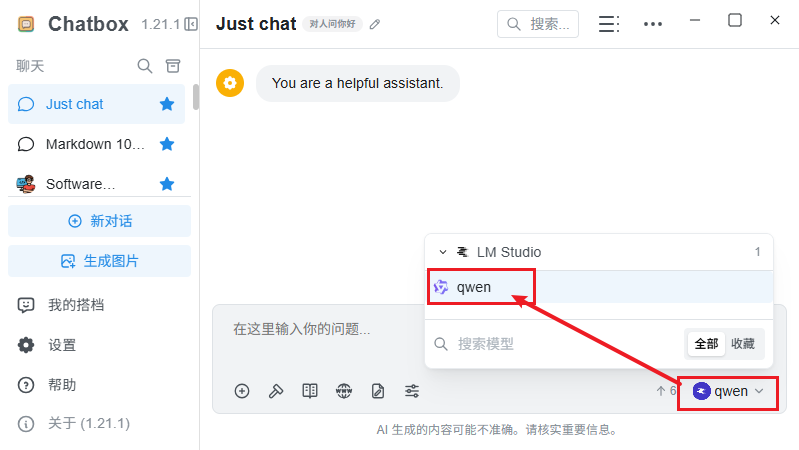This screenshot has width=799, height=450.
Task: Click the Software conversation avatar icon
Action: 26,184
